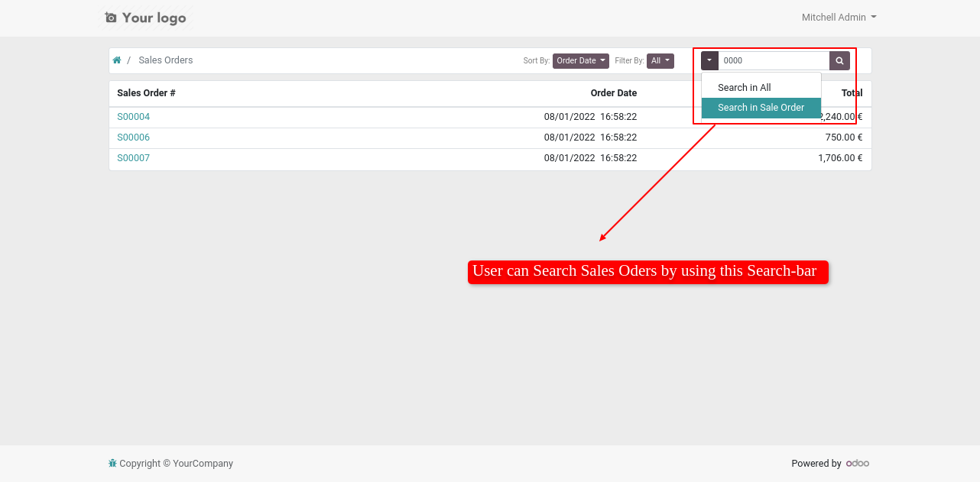Click the 'Sales Orders' breadcrumb text

point(166,60)
